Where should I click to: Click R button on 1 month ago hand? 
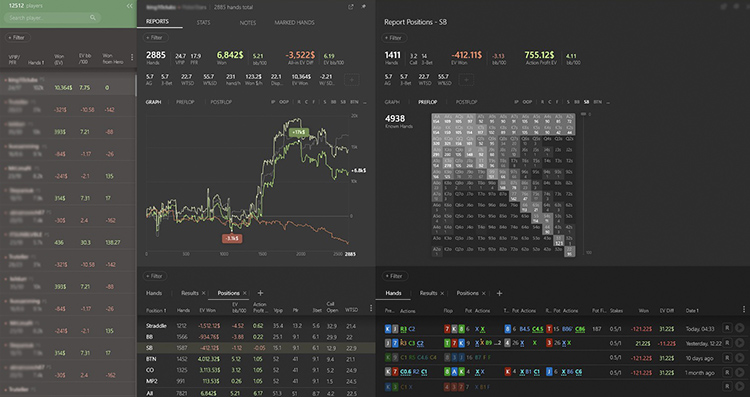[x=727, y=372]
